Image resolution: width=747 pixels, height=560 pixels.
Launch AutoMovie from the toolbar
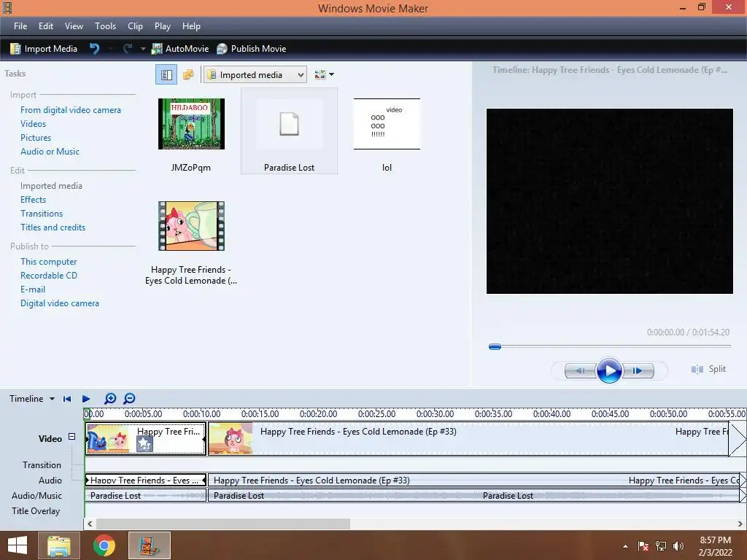(x=180, y=49)
